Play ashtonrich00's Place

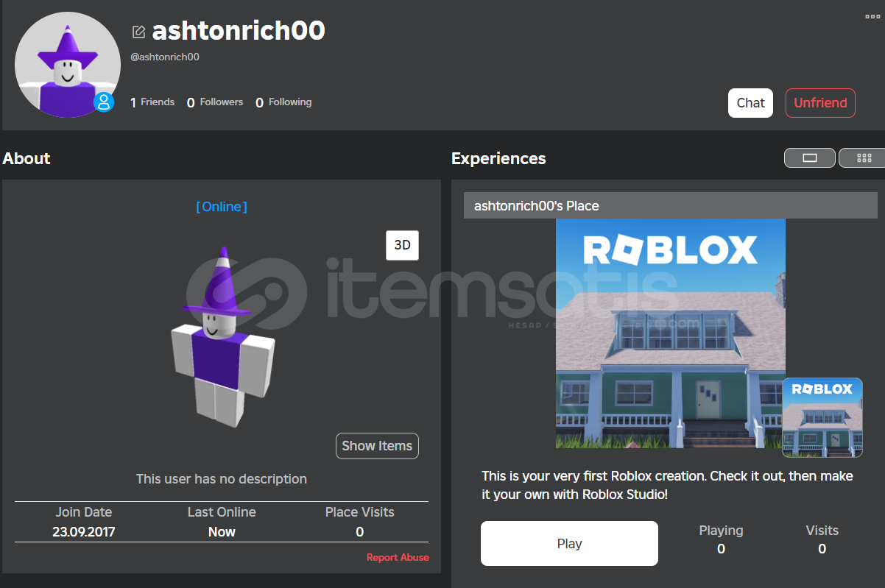[x=569, y=544]
